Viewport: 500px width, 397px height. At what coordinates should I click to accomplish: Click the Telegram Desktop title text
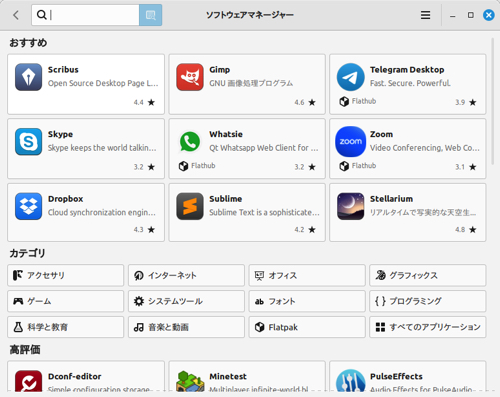click(x=407, y=70)
